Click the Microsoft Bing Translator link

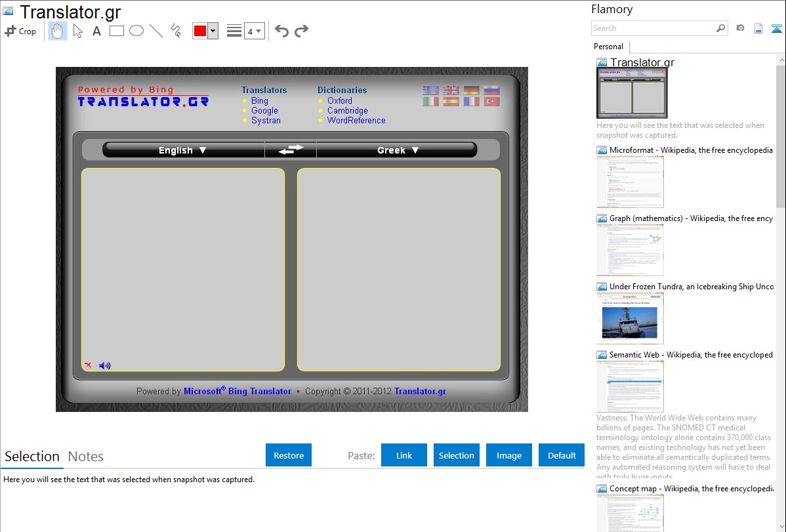click(237, 391)
